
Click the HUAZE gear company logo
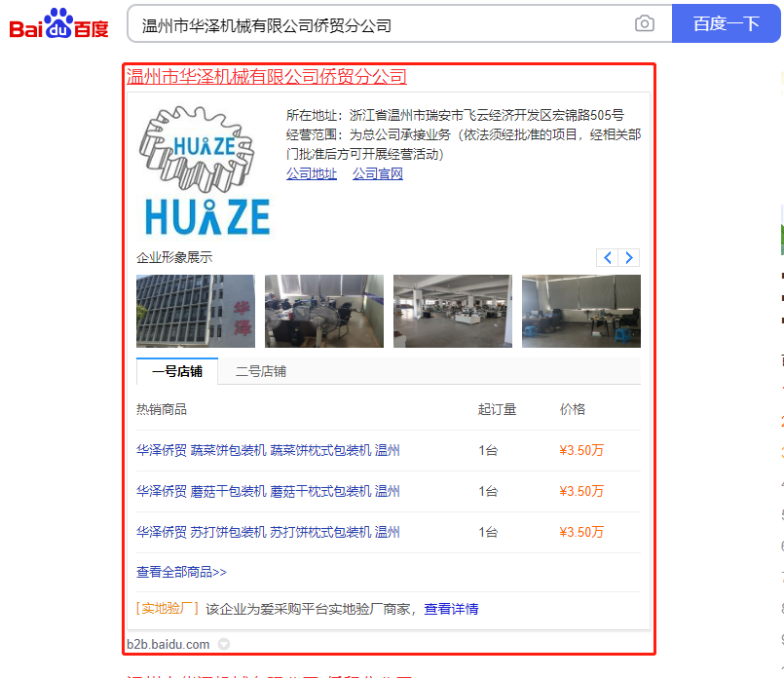tap(204, 171)
